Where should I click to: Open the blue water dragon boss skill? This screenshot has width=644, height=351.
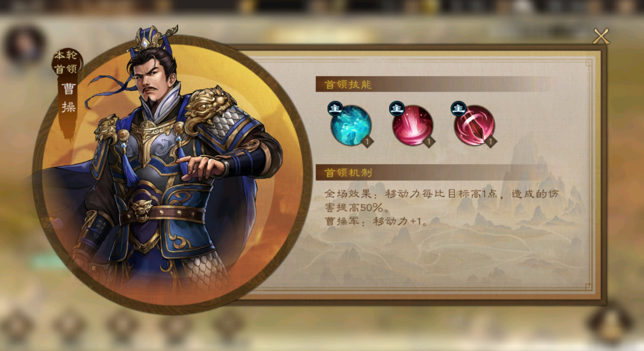351,125
